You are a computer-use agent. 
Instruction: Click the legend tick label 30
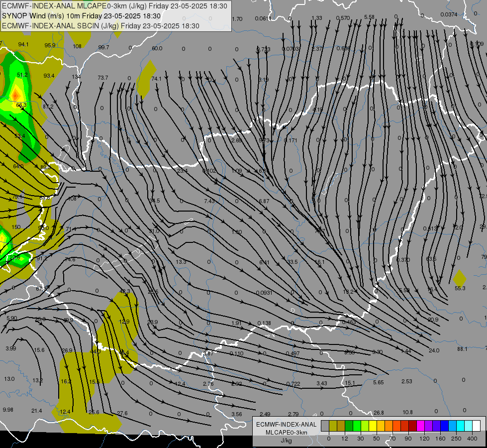click(361, 439)
